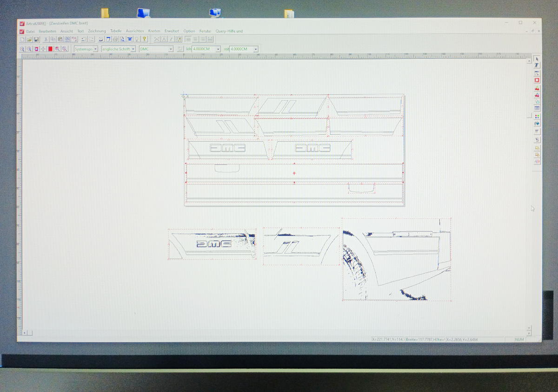Click the paint bucket fill tool
This screenshot has width=558, height=392.
click(x=537, y=124)
